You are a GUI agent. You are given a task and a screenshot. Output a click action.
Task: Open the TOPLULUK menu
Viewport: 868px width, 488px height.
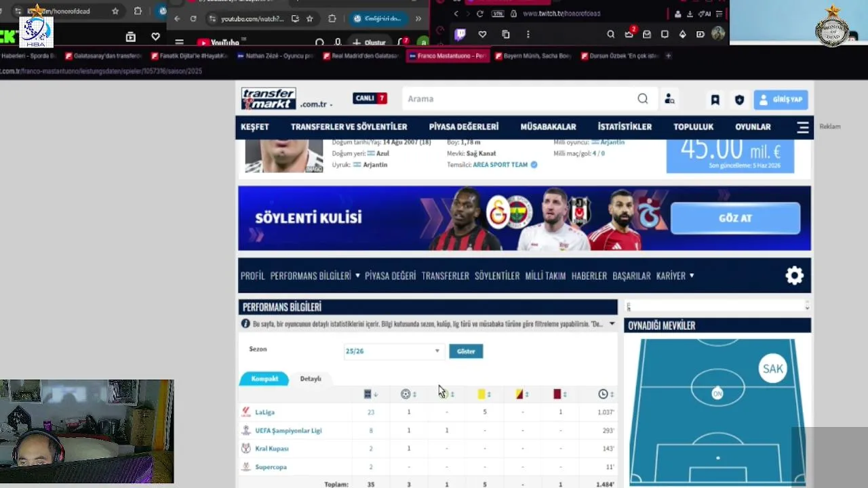pos(694,127)
